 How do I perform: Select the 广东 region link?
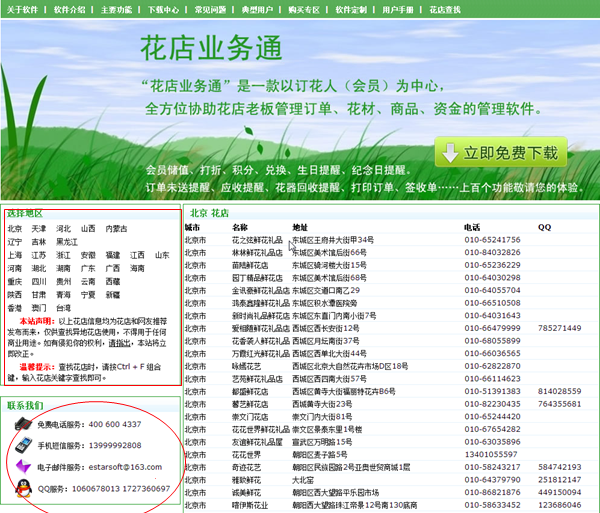click(88, 269)
